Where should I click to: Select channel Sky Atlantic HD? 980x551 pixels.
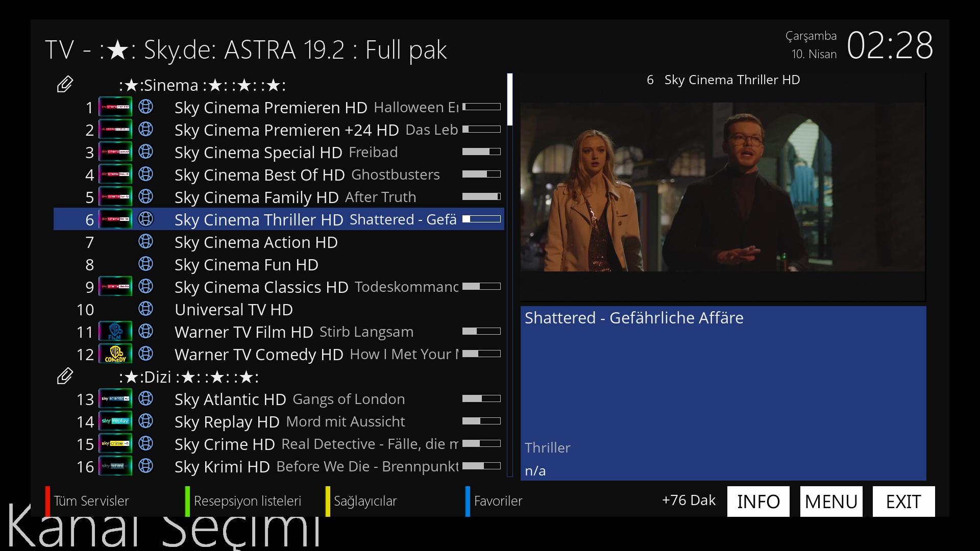pos(279,399)
